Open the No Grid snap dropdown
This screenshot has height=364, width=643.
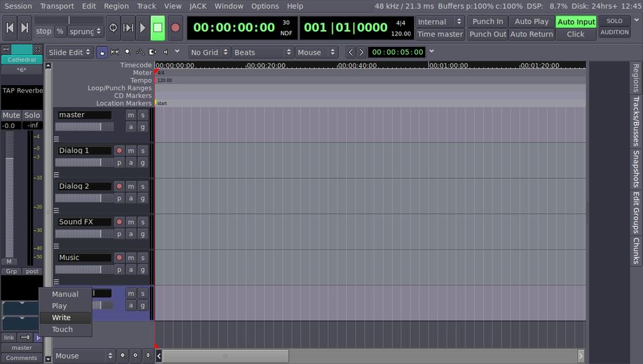[209, 52]
